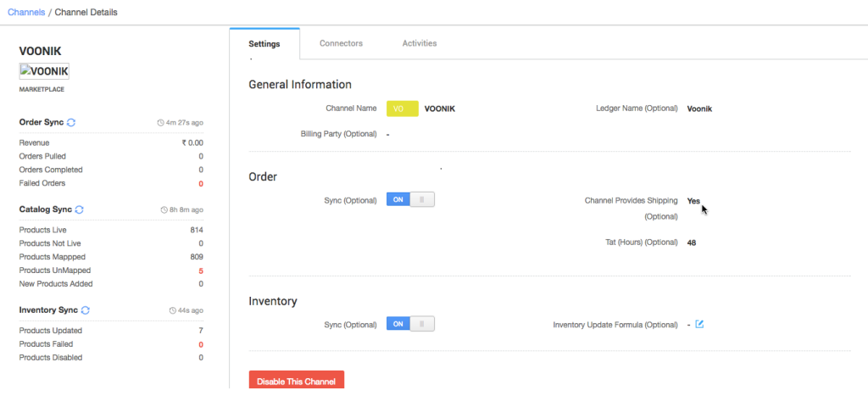Toggle the Order Sync switch

(410, 199)
